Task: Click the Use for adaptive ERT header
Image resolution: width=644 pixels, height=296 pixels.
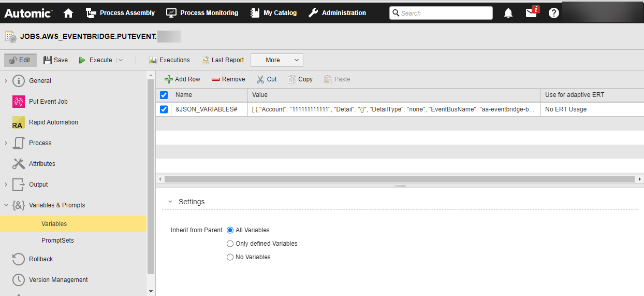Action: coord(592,95)
